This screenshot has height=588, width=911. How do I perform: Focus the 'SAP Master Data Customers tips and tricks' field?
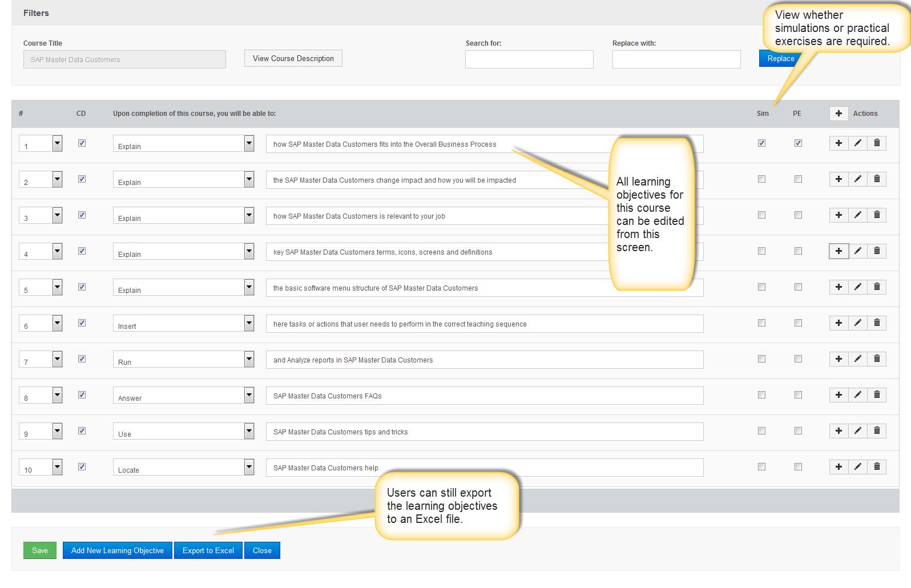pos(485,432)
